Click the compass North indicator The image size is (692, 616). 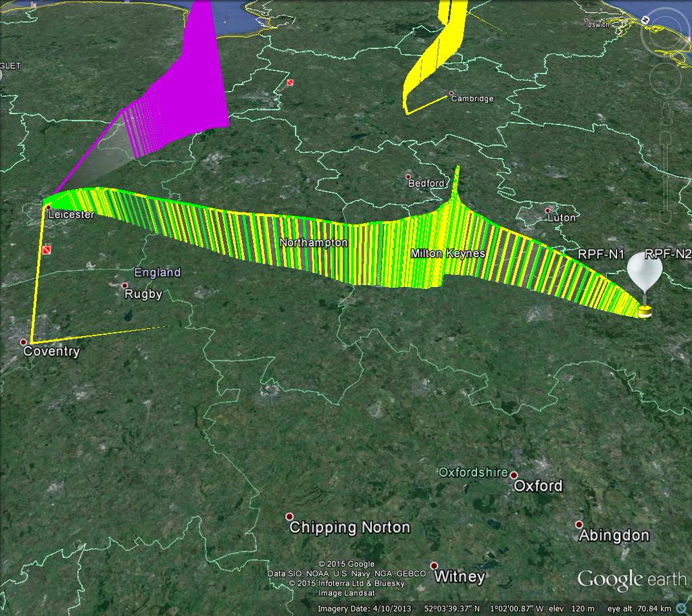pos(645,20)
